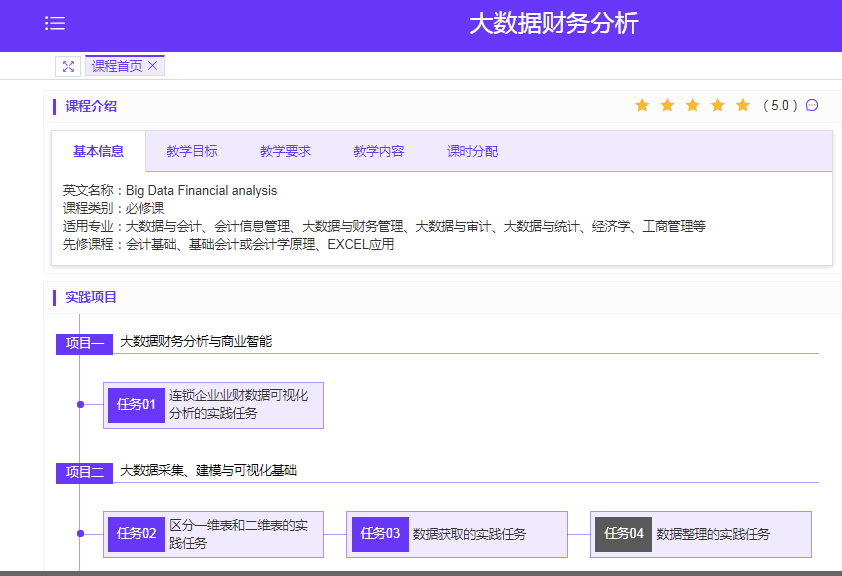The width and height of the screenshot is (842, 576).
Task: Open the comment bubble icon beside rating
Action: click(812, 105)
